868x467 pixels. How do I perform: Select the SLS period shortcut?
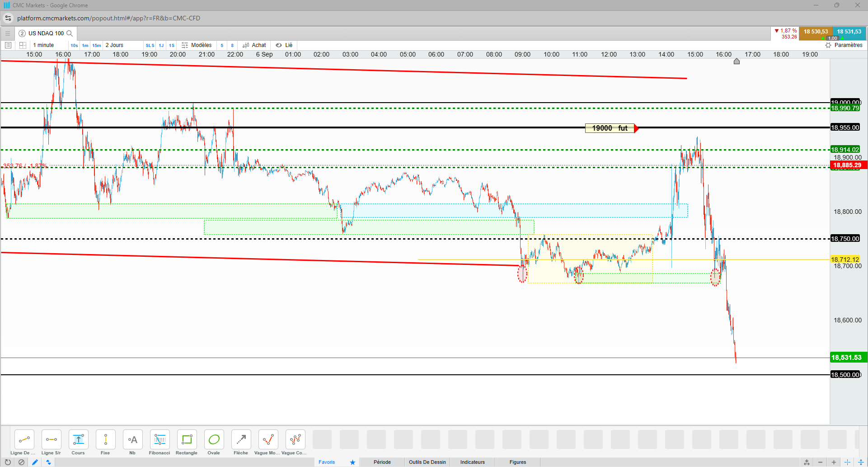[150, 45]
